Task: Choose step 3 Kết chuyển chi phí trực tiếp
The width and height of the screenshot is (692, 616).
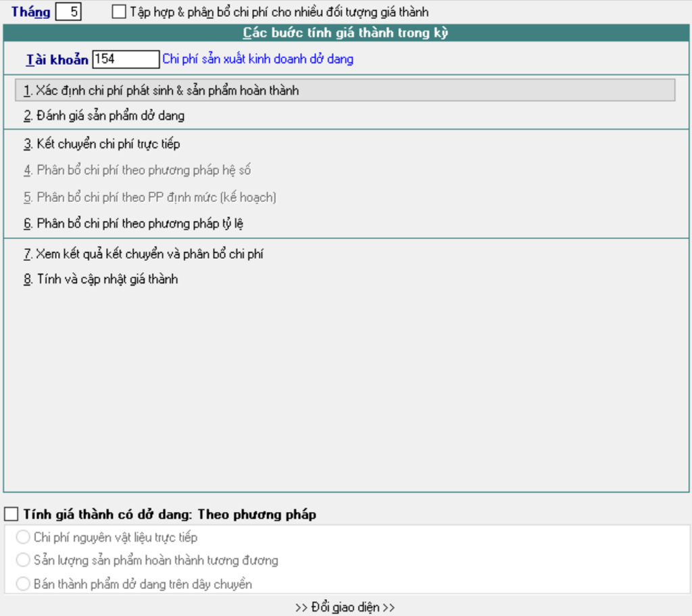Action: tap(102, 144)
